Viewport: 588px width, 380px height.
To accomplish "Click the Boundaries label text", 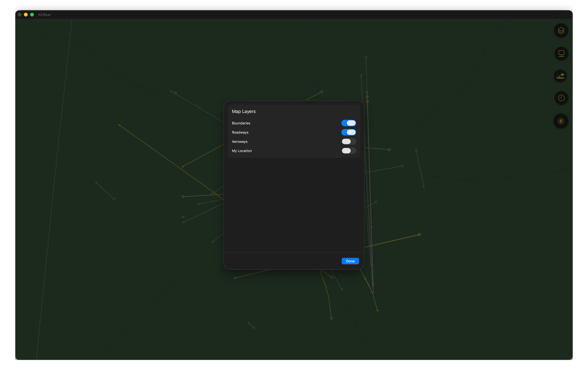I will [241, 123].
